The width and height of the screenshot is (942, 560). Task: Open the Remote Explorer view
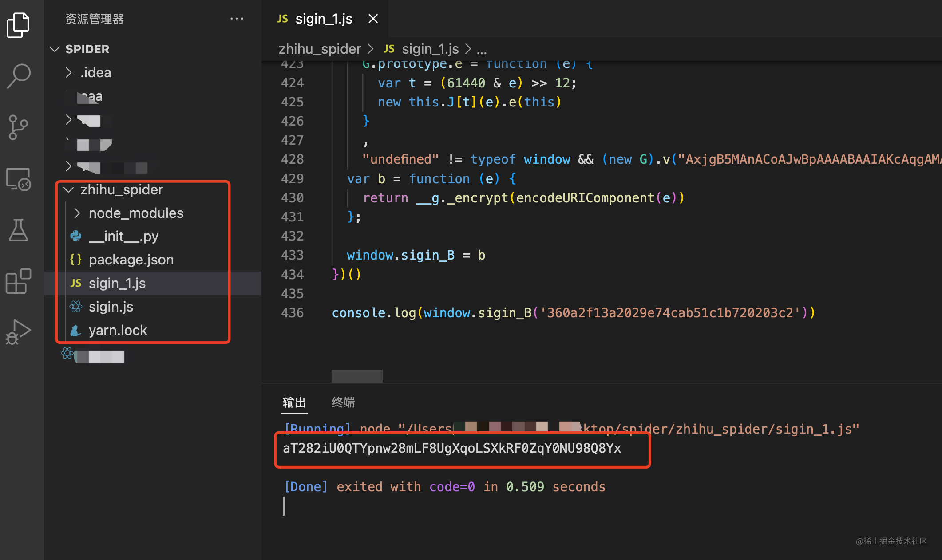(x=18, y=179)
